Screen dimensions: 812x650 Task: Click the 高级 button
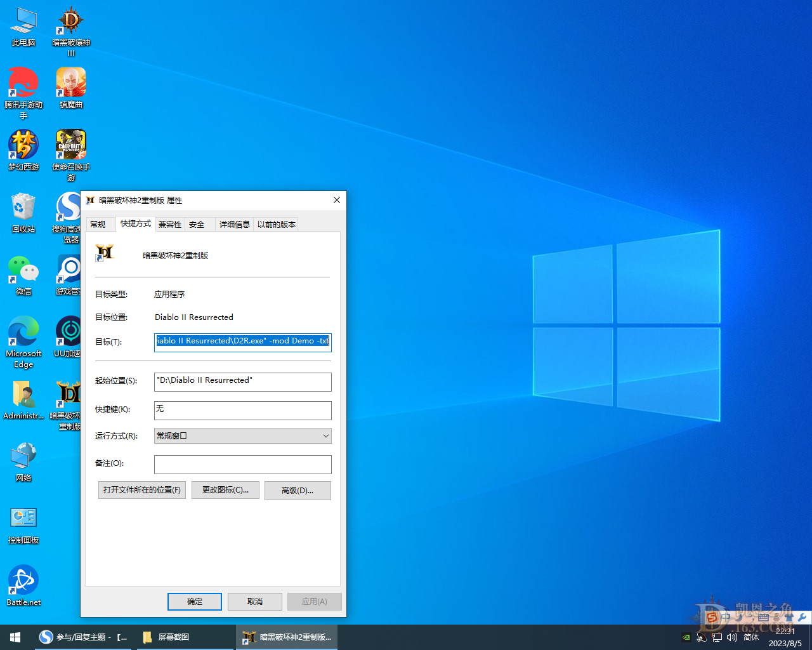(x=298, y=491)
